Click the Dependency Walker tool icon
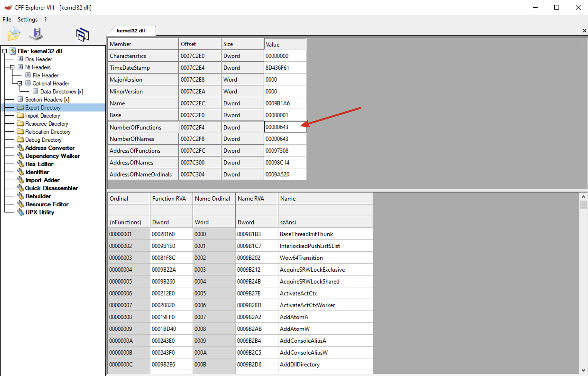 click(21, 156)
